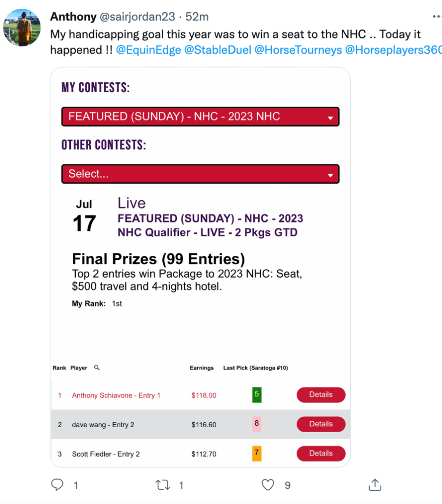View Details for Anthony Schiavone entry
442x504 pixels.
321,395
